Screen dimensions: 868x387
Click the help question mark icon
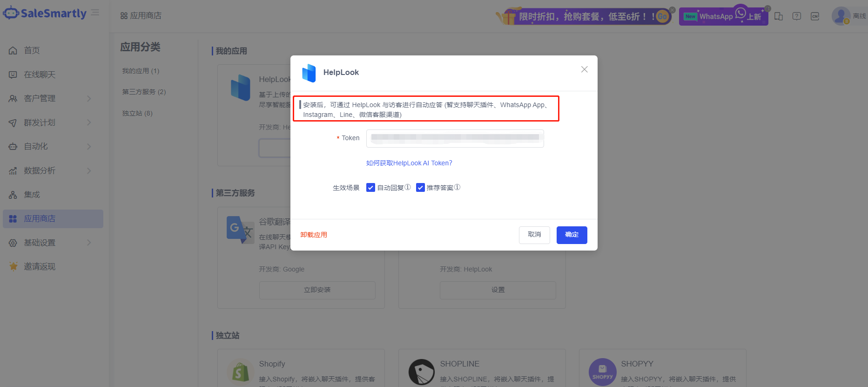[x=797, y=16]
